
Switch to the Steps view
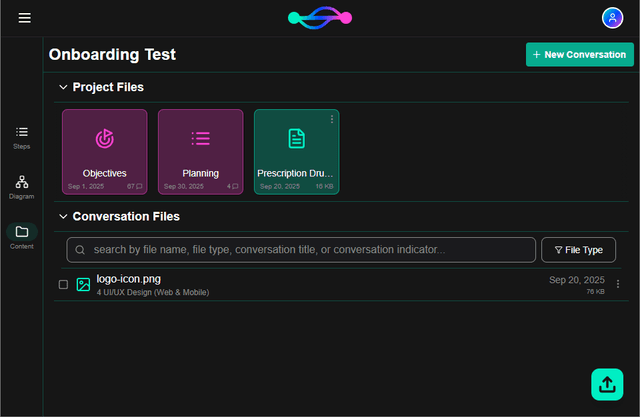pos(22,137)
